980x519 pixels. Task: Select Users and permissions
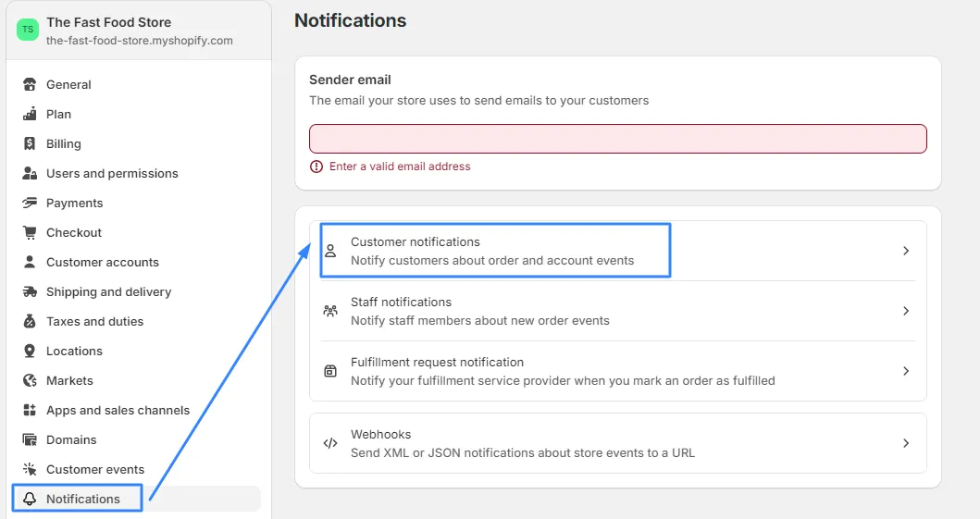113,173
